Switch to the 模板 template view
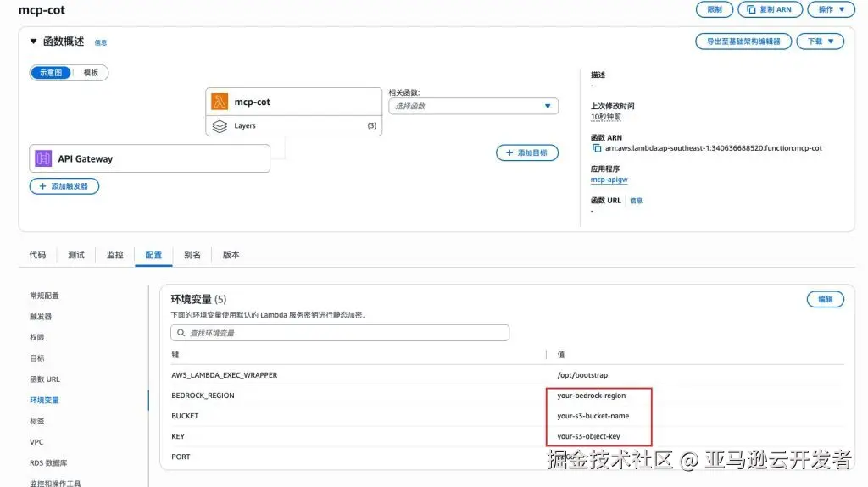The image size is (868, 487). [x=91, y=73]
